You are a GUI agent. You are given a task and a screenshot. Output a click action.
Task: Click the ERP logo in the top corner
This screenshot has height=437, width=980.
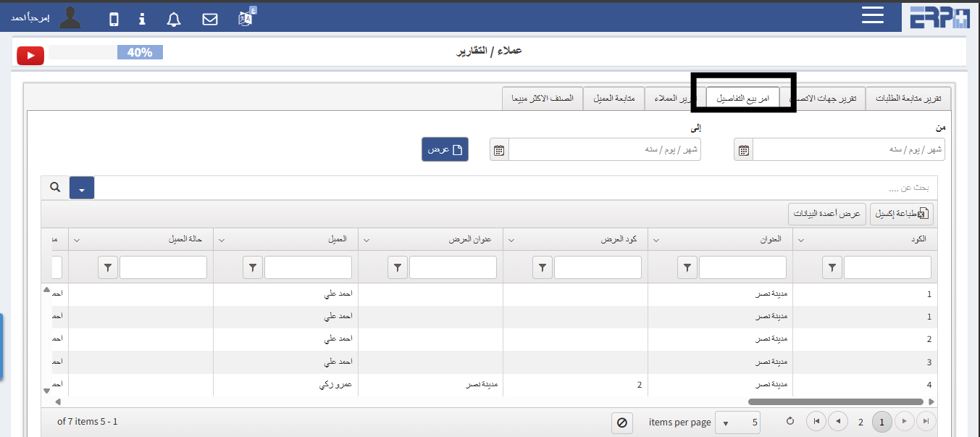(x=939, y=16)
